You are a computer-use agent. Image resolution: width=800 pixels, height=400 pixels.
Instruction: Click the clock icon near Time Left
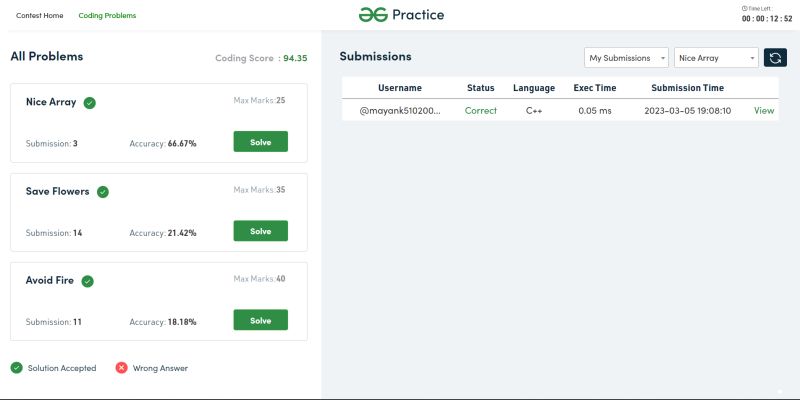click(x=744, y=8)
